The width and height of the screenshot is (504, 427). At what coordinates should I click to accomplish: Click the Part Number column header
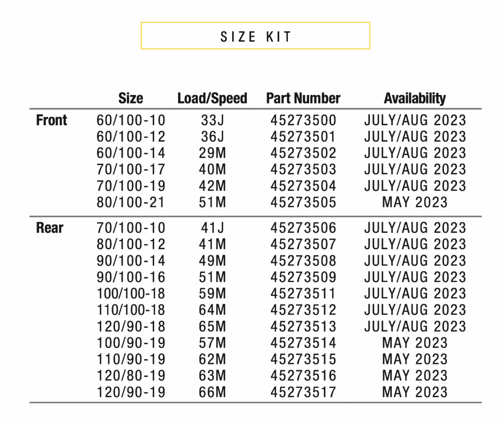(x=303, y=98)
